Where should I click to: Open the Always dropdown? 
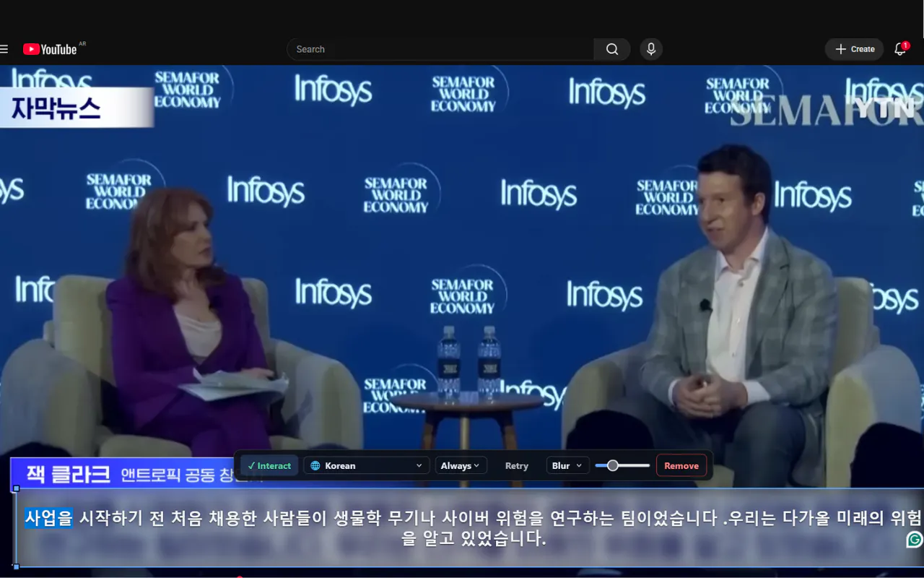tap(461, 466)
